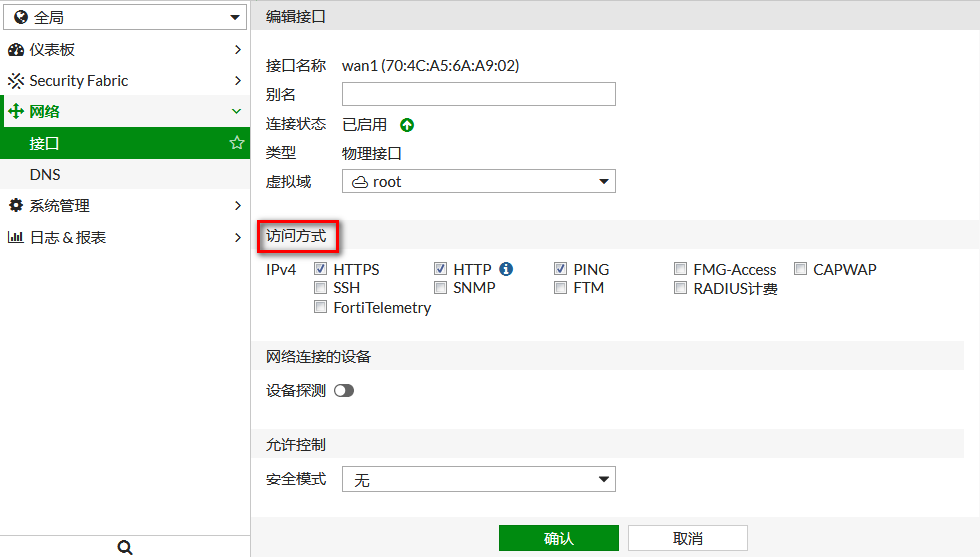
Task: Click the 取消 button
Action: click(687, 538)
